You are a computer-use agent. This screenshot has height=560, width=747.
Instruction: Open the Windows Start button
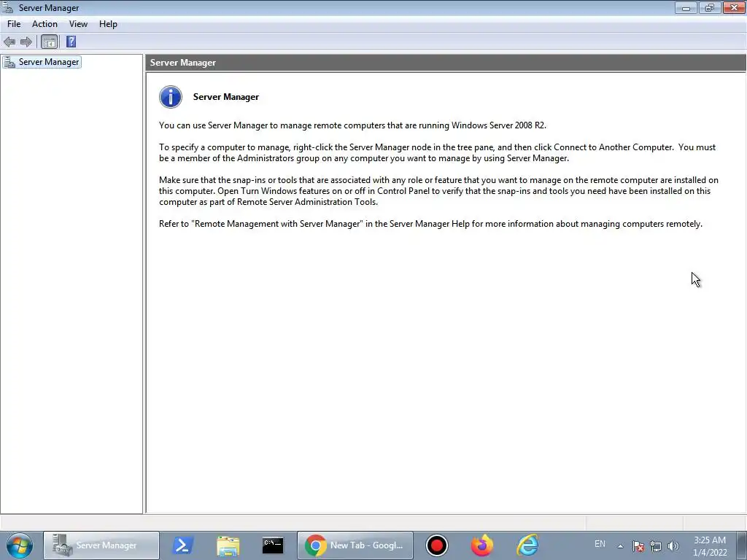(20, 545)
